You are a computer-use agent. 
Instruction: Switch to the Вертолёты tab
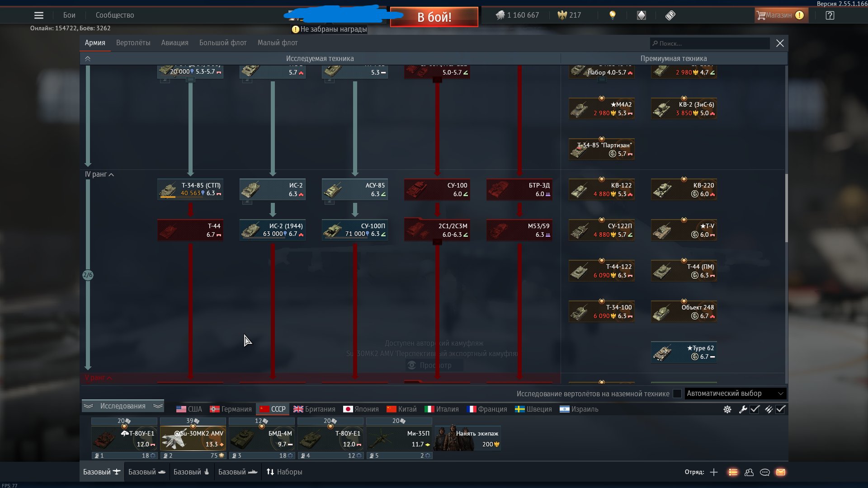(x=133, y=43)
